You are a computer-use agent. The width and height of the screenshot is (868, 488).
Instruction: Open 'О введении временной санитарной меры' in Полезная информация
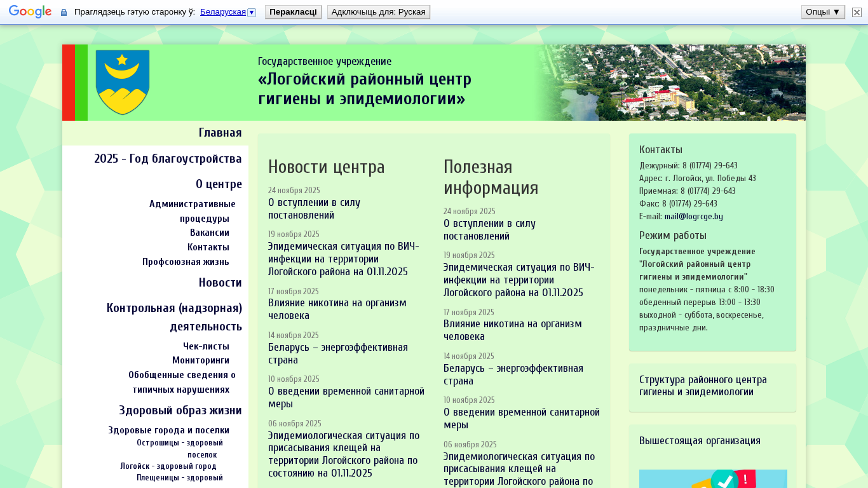pos(522,419)
